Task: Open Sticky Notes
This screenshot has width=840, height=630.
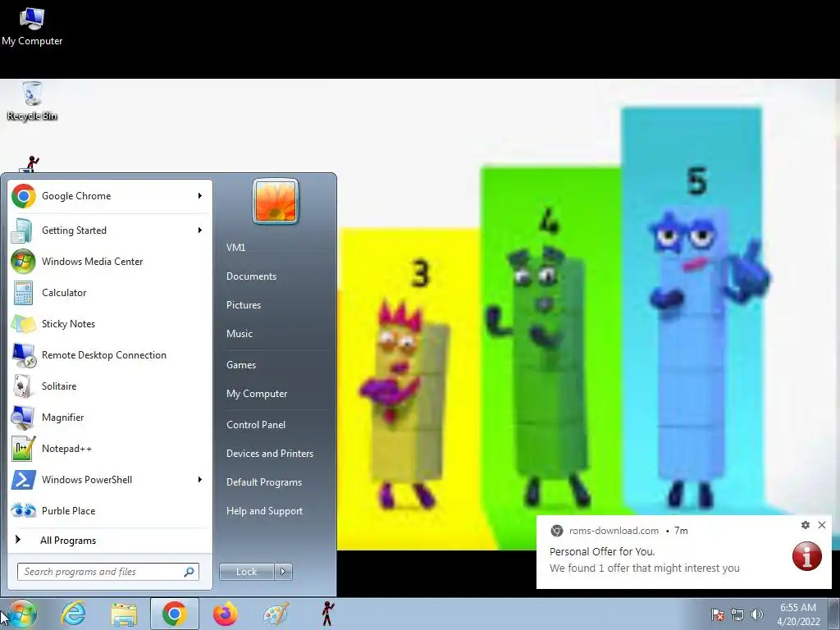Action: click(110, 323)
